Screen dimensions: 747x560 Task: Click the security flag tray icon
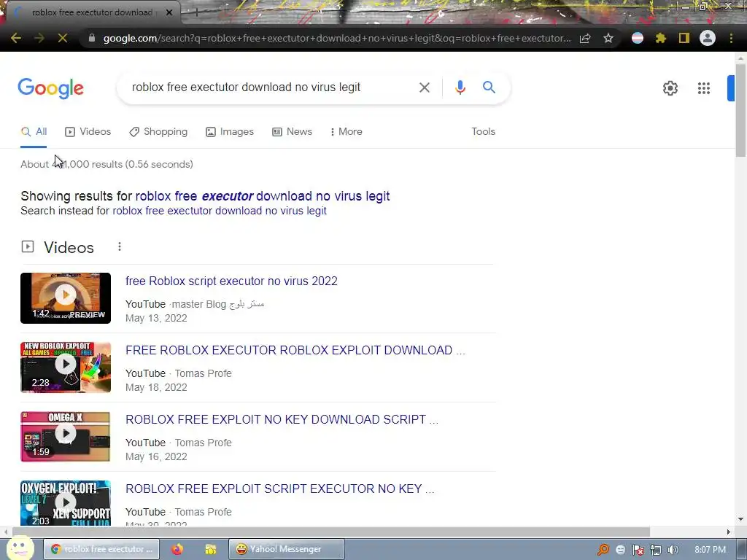[638, 550]
